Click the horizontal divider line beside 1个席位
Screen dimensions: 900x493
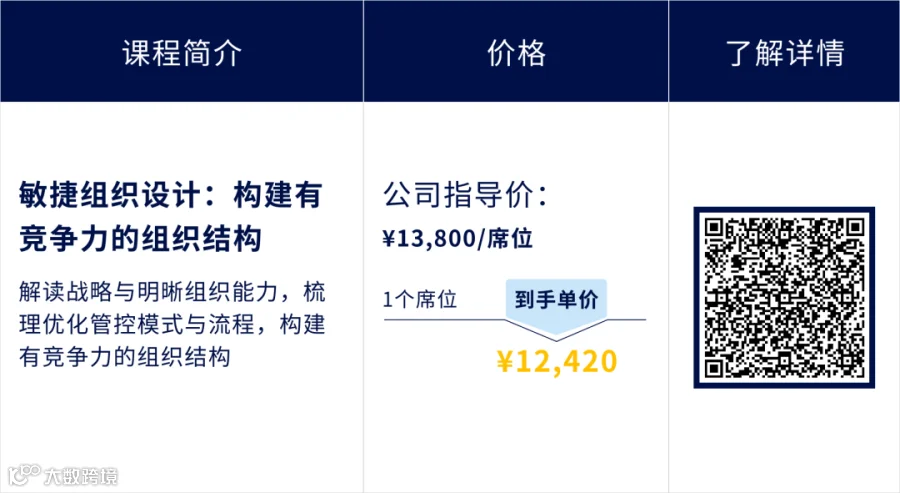[444, 319]
